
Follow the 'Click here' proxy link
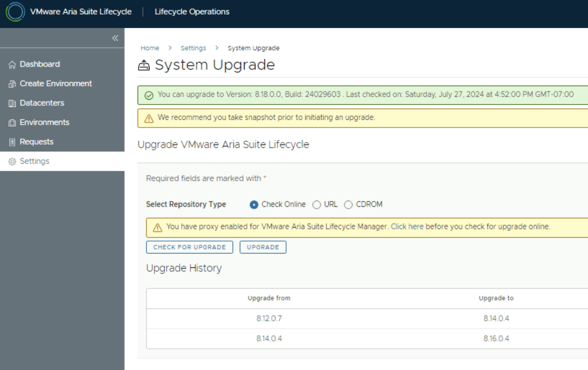point(407,227)
